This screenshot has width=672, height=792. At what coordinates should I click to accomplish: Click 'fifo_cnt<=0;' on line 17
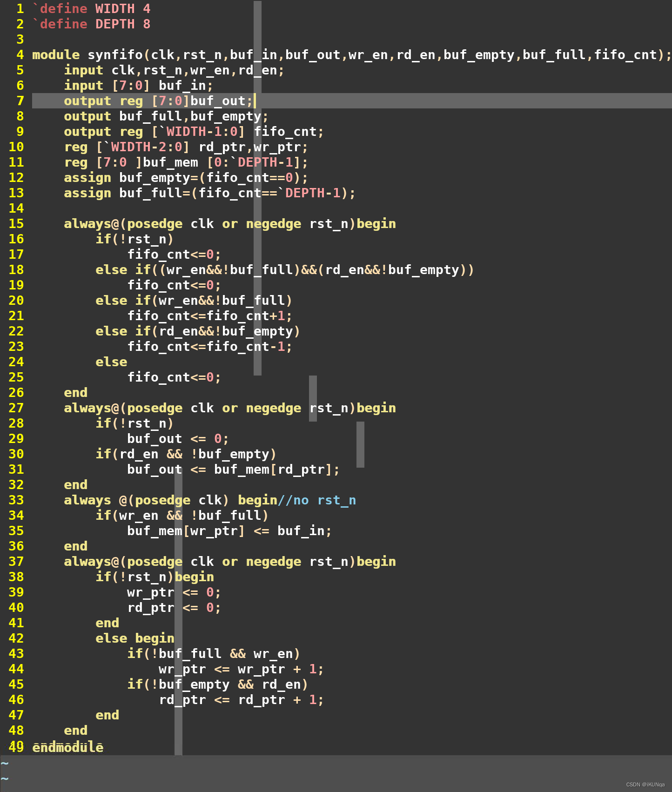[x=174, y=255]
